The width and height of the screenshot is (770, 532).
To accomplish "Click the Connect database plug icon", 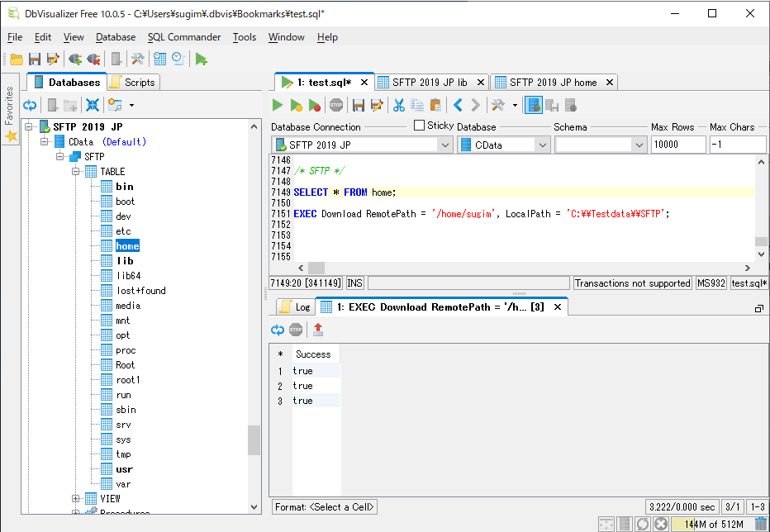I will click(x=75, y=59).
